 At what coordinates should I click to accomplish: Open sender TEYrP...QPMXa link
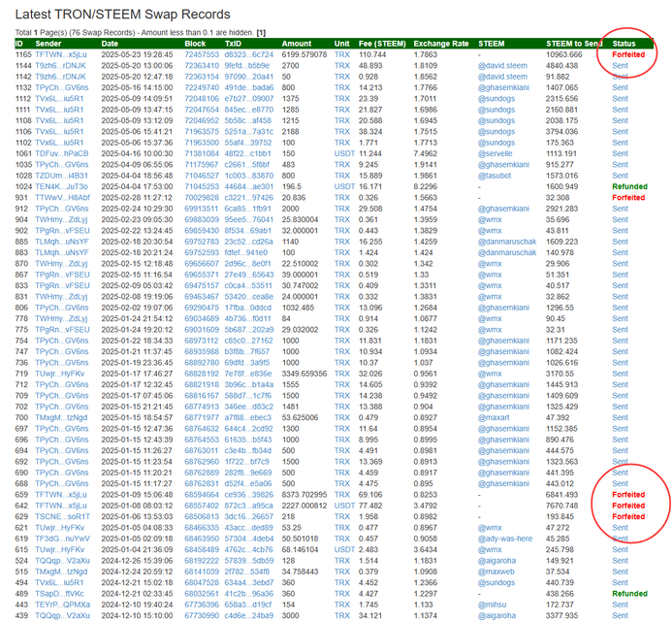tap(62, 605)
